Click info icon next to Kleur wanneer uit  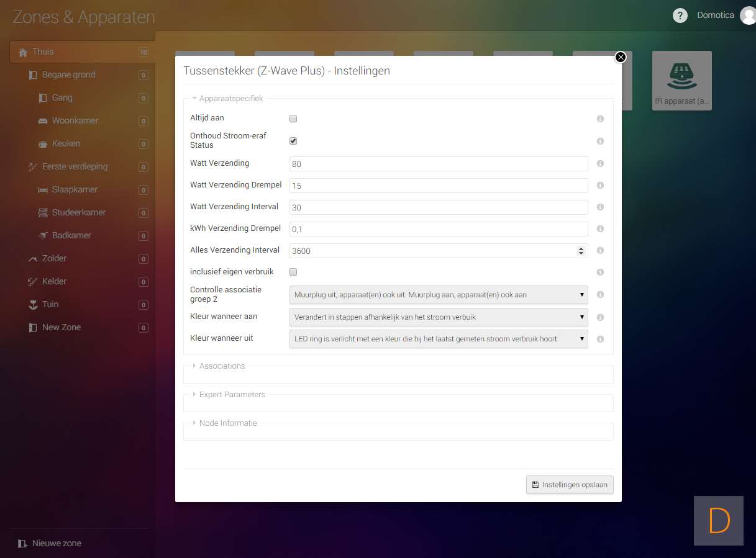click(x=600, y=340)
